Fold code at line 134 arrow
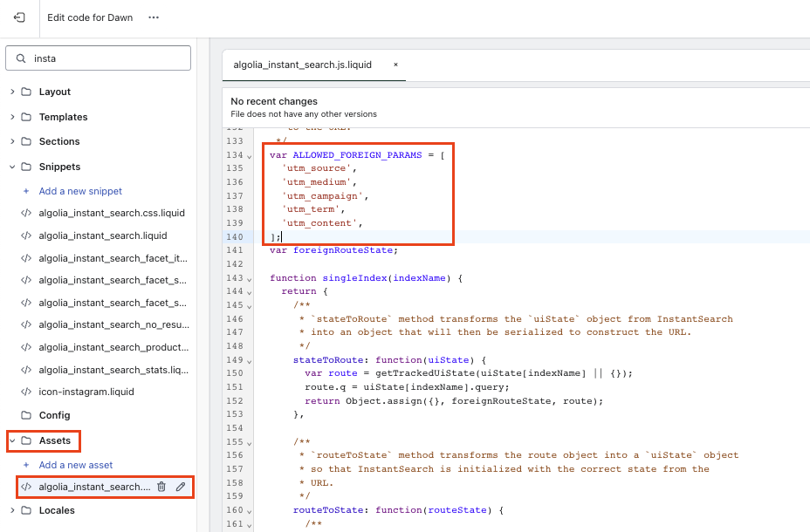The width and height of the screenshot is (810, 532). (x=250, y=156)
